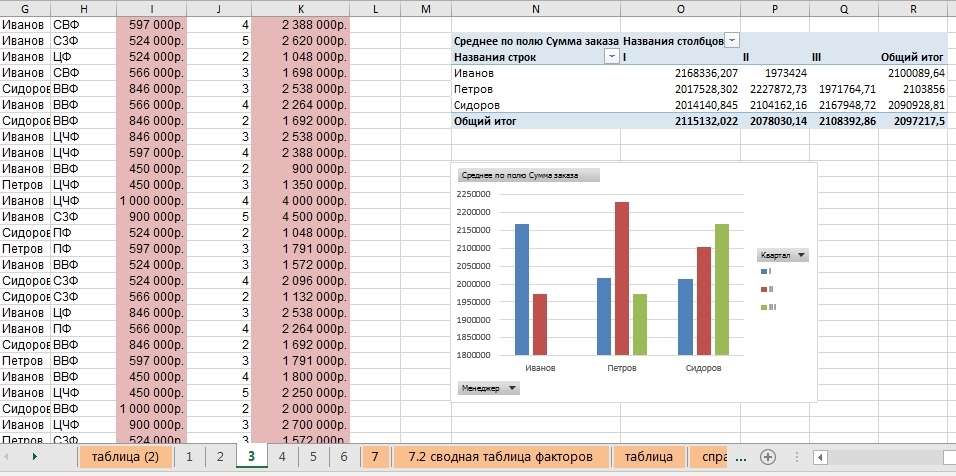The image size is (956, 476).
Task: Switch to sheet tab 7
Action: (376, 456)
